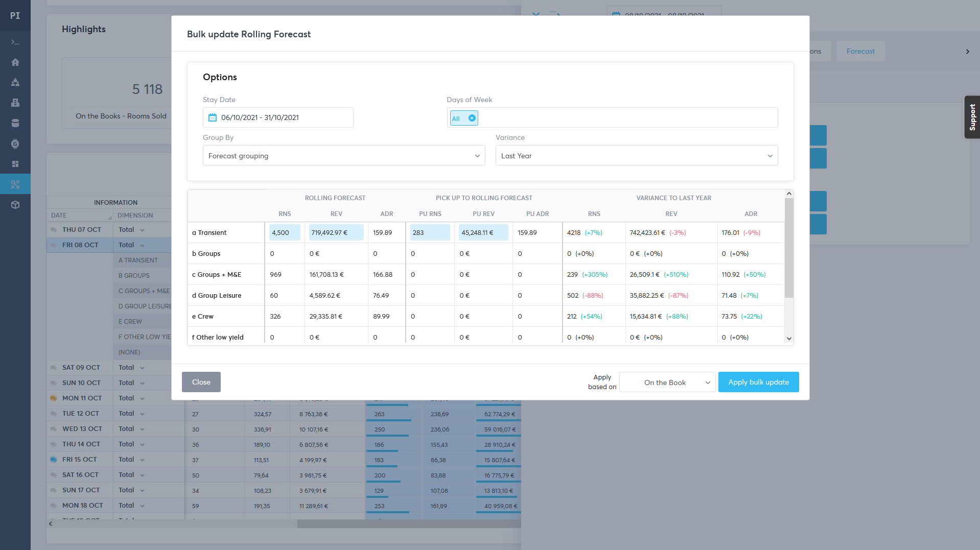The image size is (980, 550).
Task: Open the terminal console sidebar icon
Action: click(15, 42)
